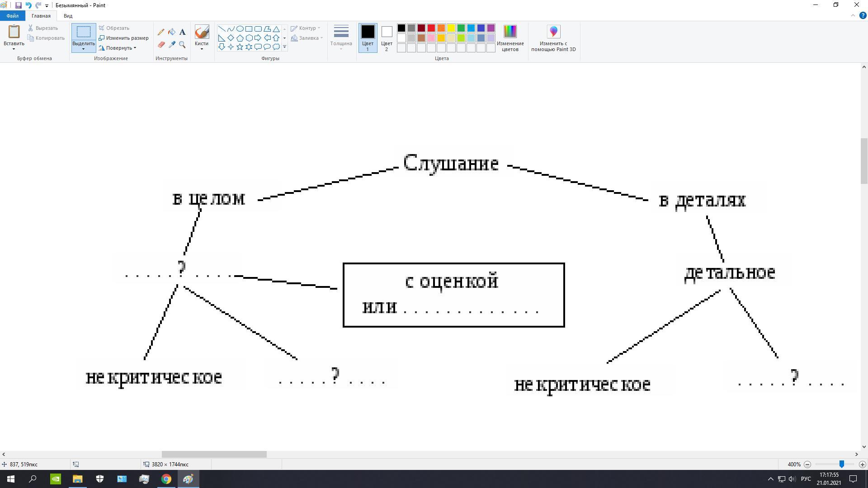Image resolution: width=868 pixels, height=488 pixels.
Task: Pick the red color swatch
Action: pos(431,28)
